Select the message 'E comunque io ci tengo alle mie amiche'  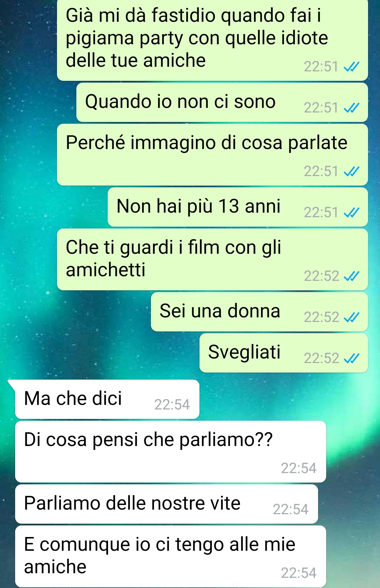pos(171,556)
